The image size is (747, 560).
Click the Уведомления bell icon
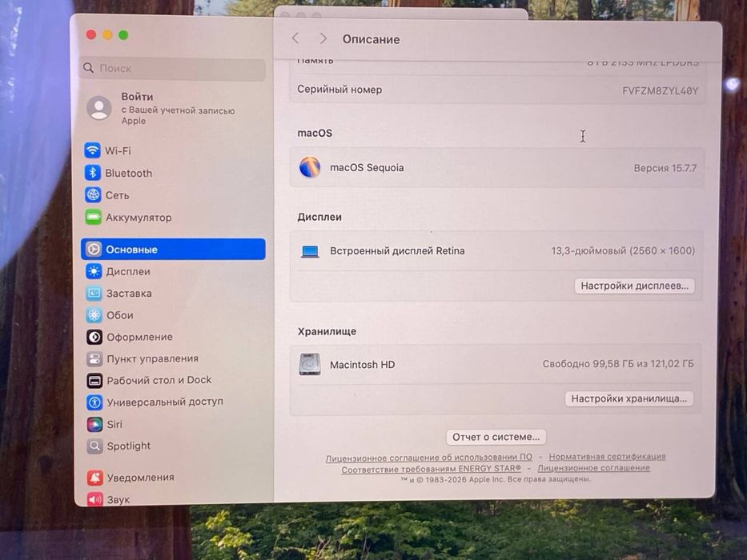pos(94,477)
